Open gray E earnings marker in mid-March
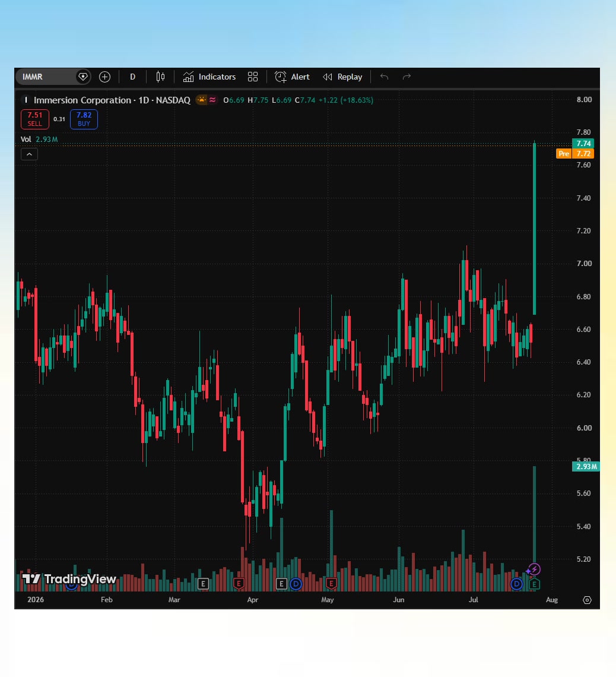This screenshot has width=616, height=677. point(203,584)
